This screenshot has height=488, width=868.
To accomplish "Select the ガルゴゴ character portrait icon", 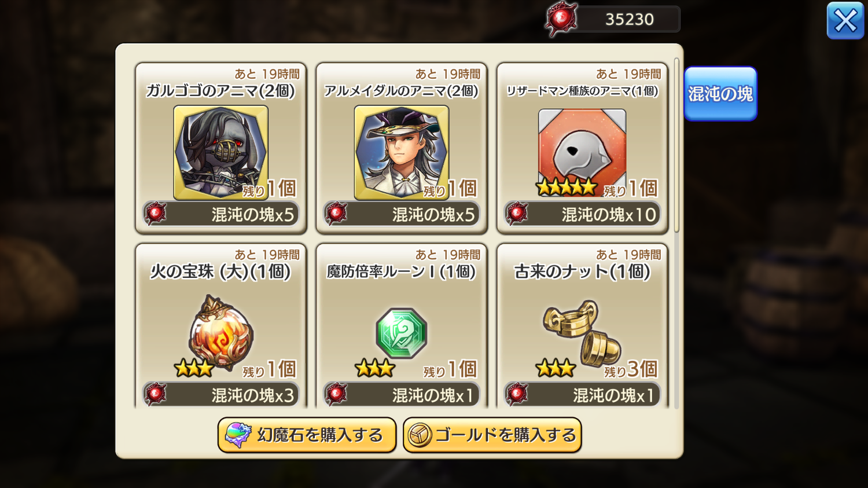I will pos(220,153).
